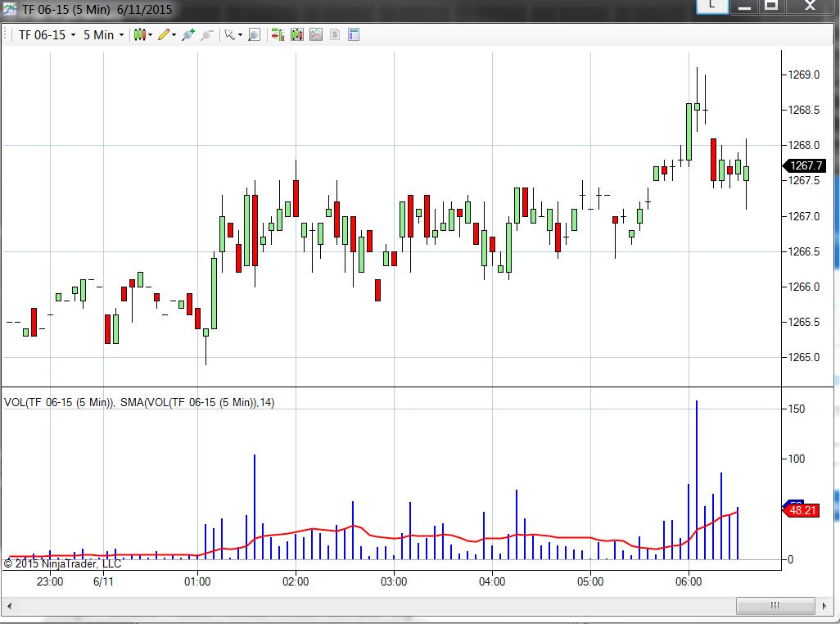Viewport: 840px width, 624px height.
Task: Click the horizontal scrollbar right arrow
Action: click(824, 606)
